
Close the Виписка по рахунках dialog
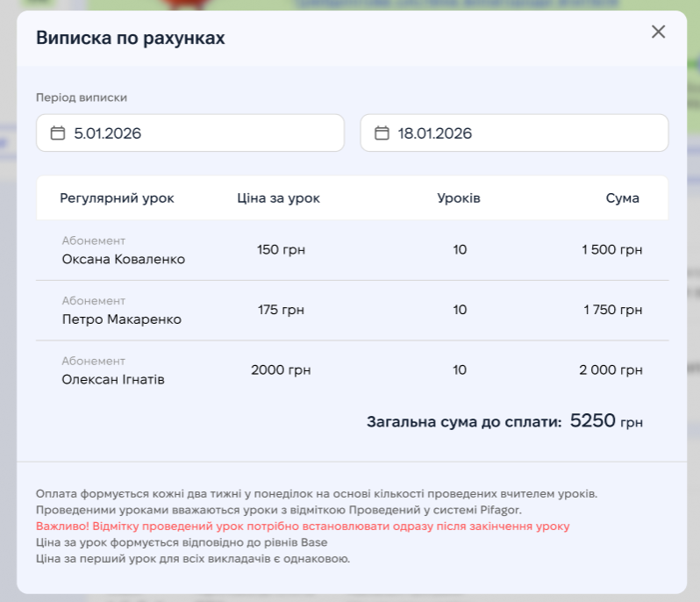point(658,32)
